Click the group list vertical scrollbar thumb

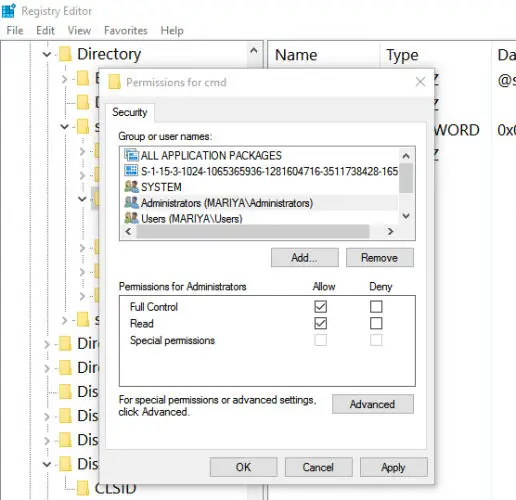[x=406, y=178]
